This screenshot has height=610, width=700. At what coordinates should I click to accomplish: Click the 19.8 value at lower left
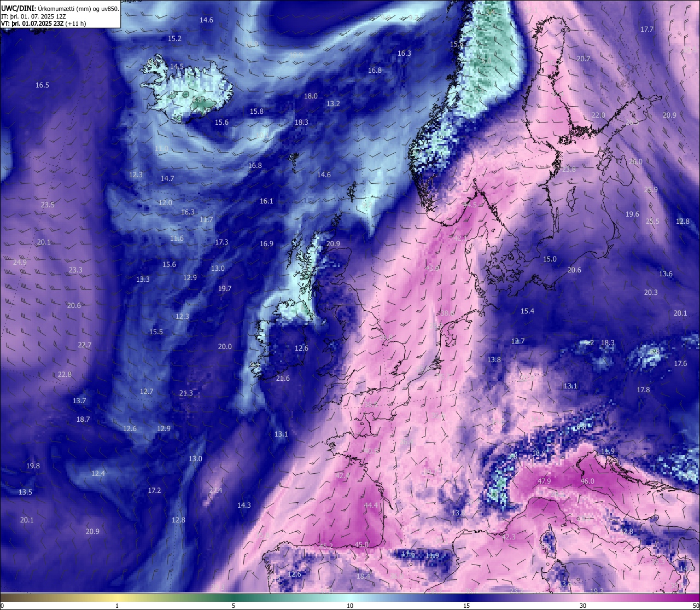tap(33, 466)
